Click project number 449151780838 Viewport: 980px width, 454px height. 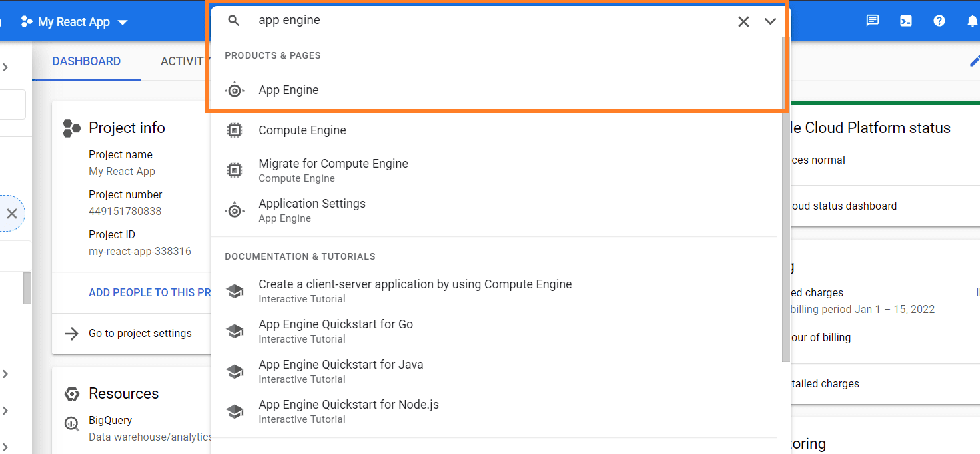(125, 211)
